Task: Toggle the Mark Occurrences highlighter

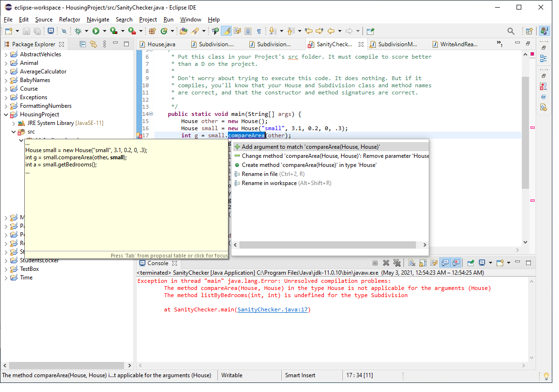Action: click(x=226, y=31)
